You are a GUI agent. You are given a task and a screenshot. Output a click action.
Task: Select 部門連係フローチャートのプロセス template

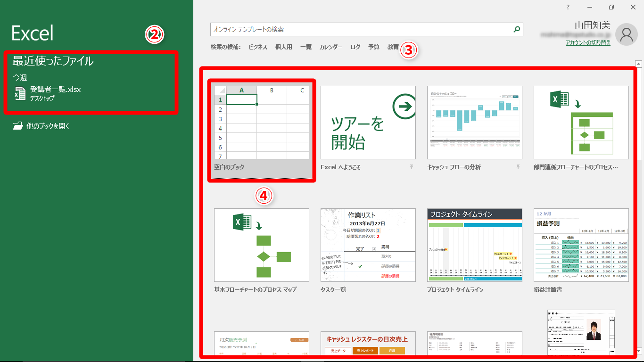[x=581, y=123]
